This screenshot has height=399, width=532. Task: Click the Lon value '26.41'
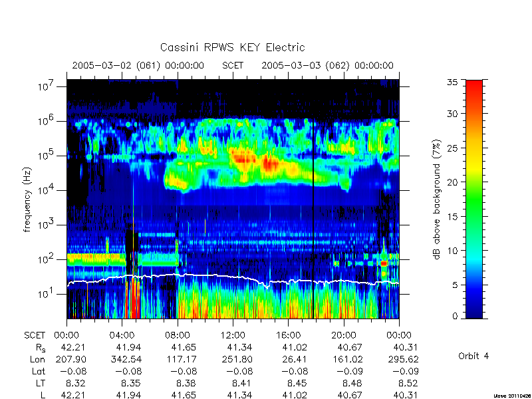295,359
